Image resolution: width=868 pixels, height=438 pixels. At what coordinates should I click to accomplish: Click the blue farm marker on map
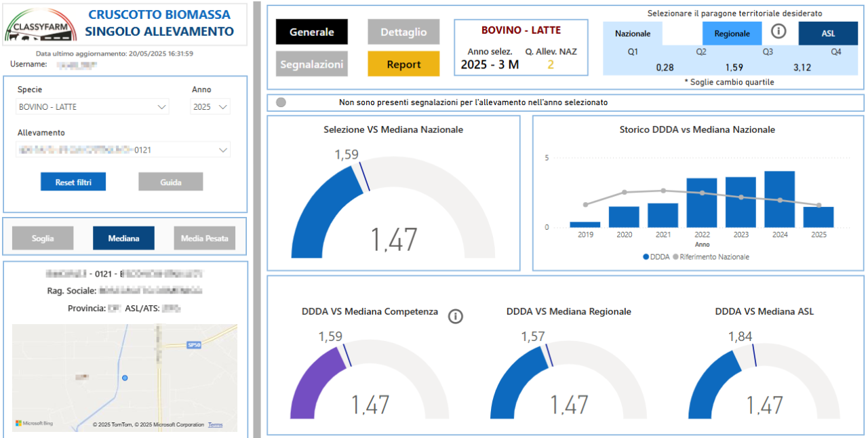[125, 377]
